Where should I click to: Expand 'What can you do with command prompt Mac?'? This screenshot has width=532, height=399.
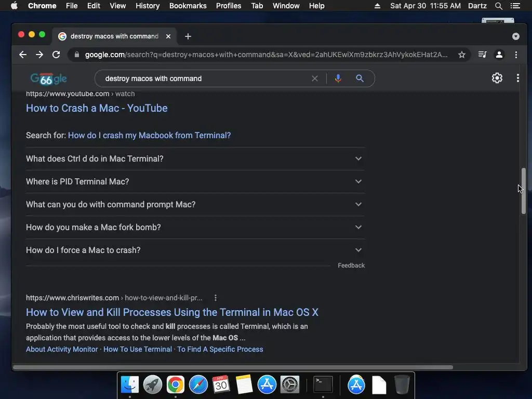pos(195,204)
